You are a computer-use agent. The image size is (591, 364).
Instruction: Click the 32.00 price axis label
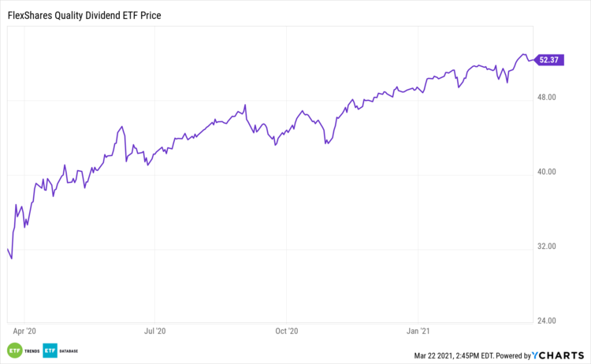[547, 247]
